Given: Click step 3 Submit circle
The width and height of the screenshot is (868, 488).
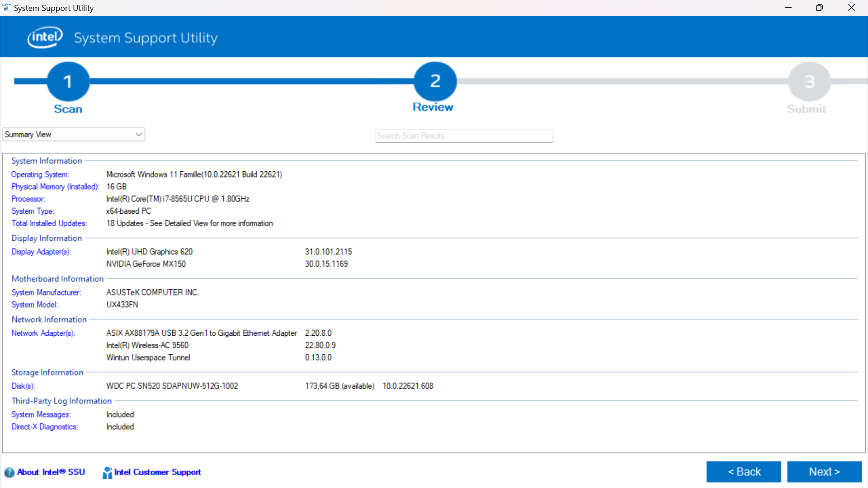Looking at the screenshot, I should point(809,81).
